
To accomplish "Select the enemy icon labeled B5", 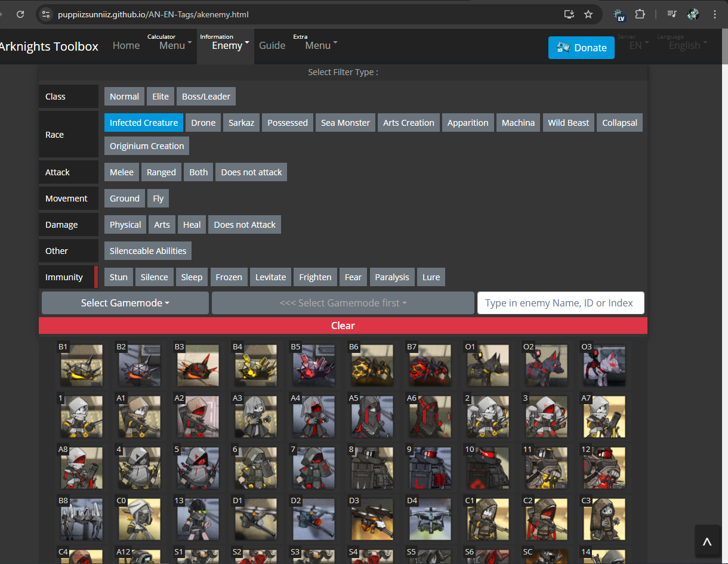I will tap(314, 365).
